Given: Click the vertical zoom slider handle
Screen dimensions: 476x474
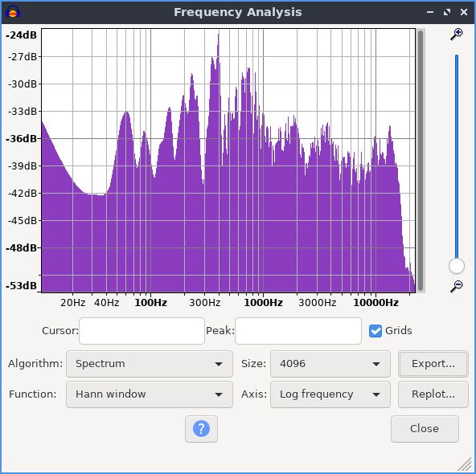Looking at the screenshot, I should point(456,266).
